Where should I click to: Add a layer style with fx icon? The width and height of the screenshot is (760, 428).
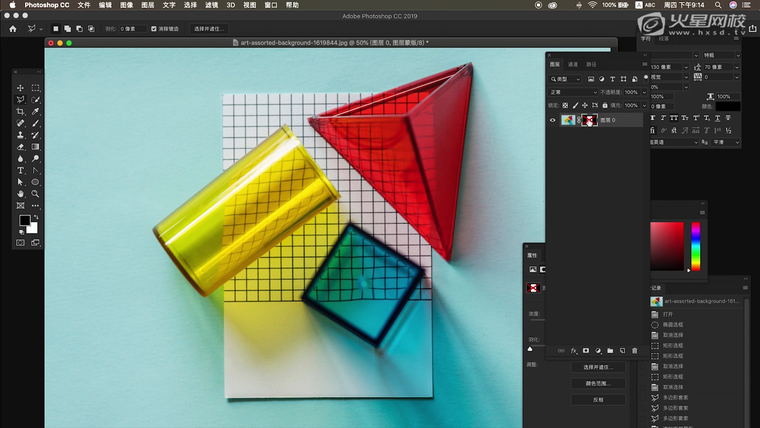coord(574,351)
